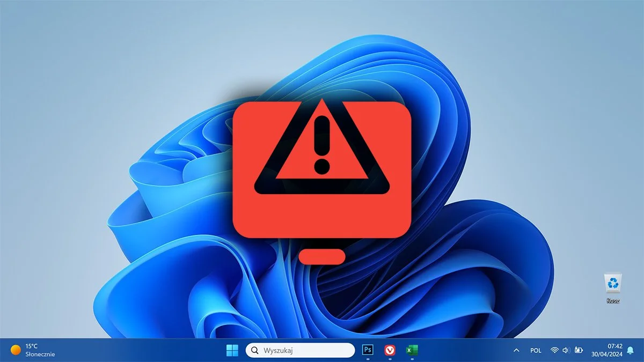Open quick settings from the tray icon cluster

tap(565, 350)
